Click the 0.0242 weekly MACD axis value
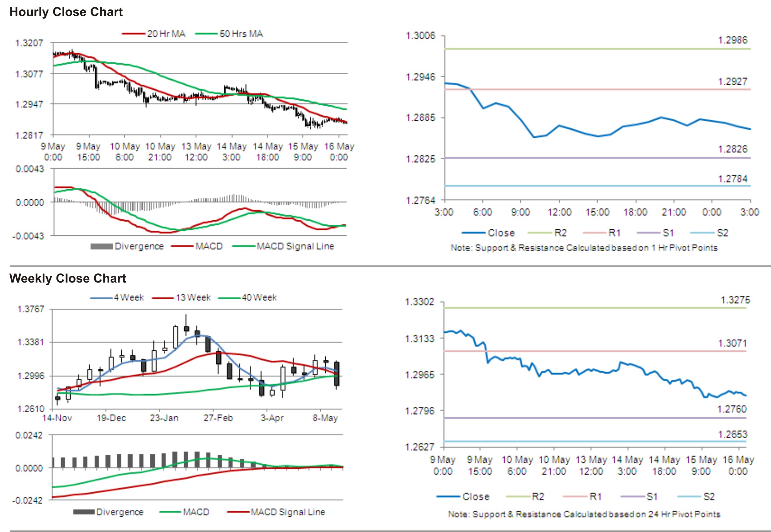The width and height of the screenshot is (771, 532). (29, 435)
